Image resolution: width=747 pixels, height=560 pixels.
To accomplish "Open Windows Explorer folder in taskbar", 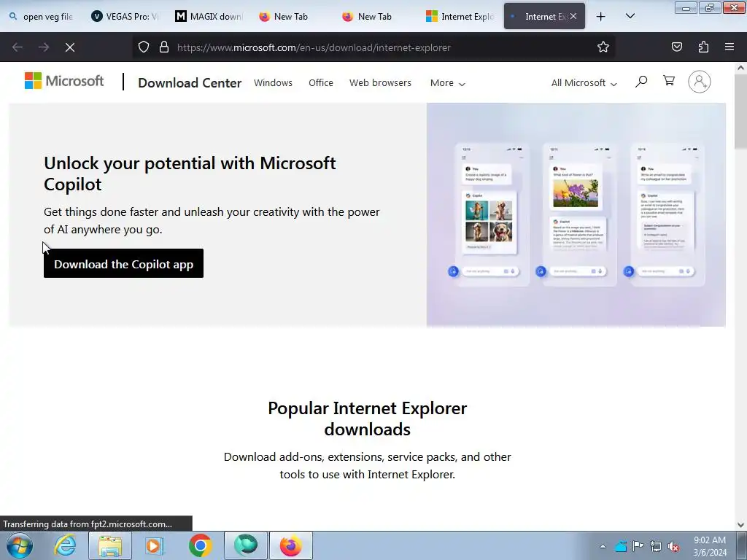I will (x=110, y=545).
